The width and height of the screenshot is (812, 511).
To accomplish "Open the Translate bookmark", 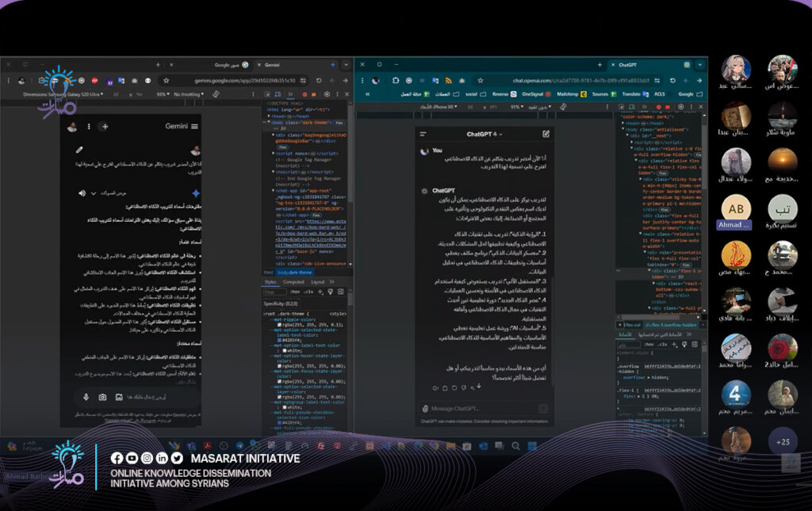I will [x=635, y=94].
